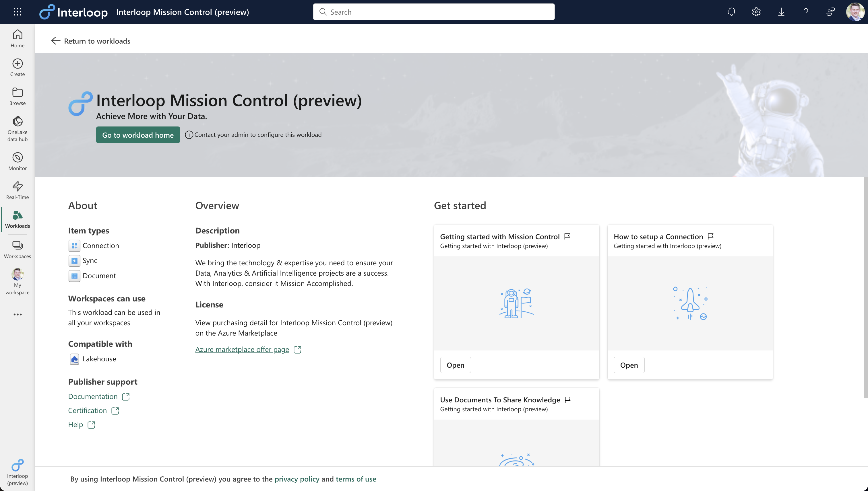Open the app launcher grid icon
Image resolution: width=868 pixels, height=491 pixels.
click(17, 12)
